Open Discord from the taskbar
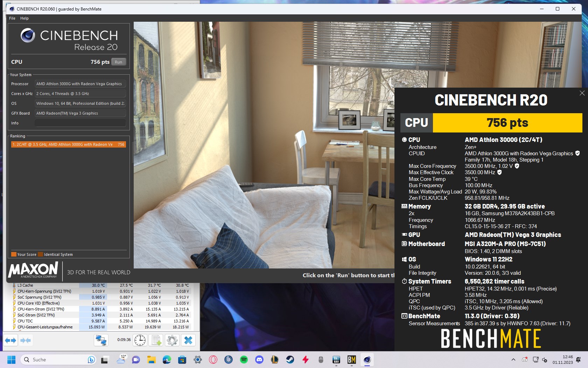The width and height of the screenshot is (588, 368). (x=259, y=360)
